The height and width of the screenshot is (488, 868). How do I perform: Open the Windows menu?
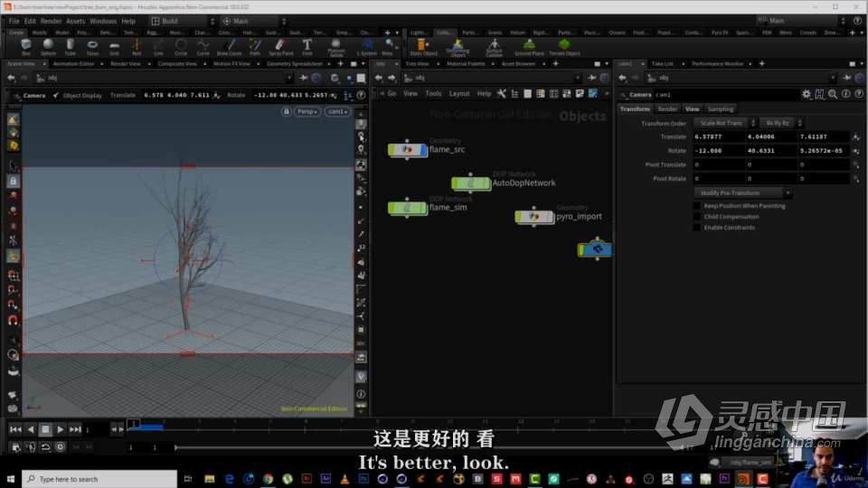(x=103, y=21)
